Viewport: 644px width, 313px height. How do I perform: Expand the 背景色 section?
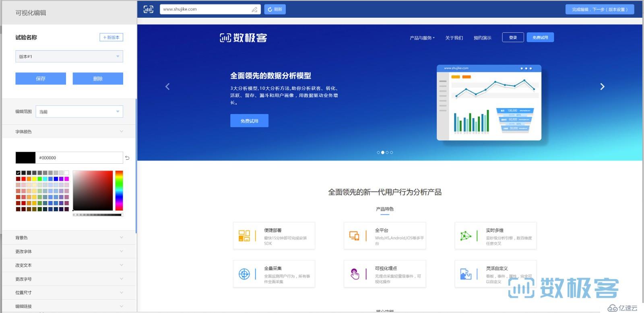tap(69, 238)
